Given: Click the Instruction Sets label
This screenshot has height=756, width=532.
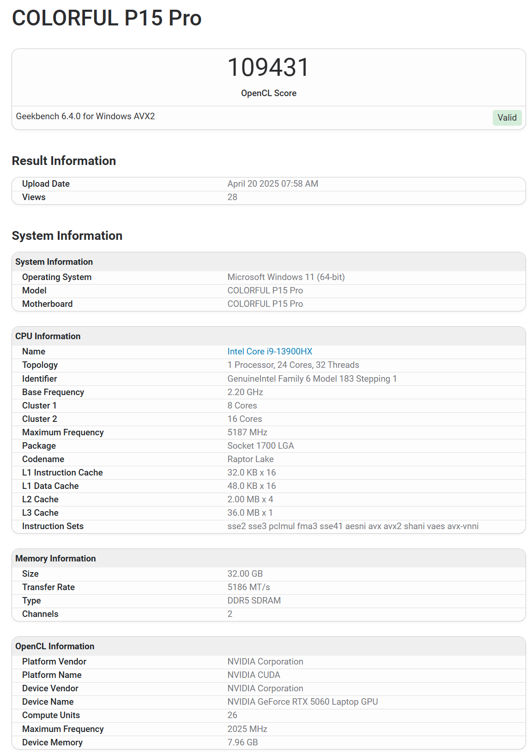Looking at the screenshot, I should pyautogui.click(x=53, y=526).
